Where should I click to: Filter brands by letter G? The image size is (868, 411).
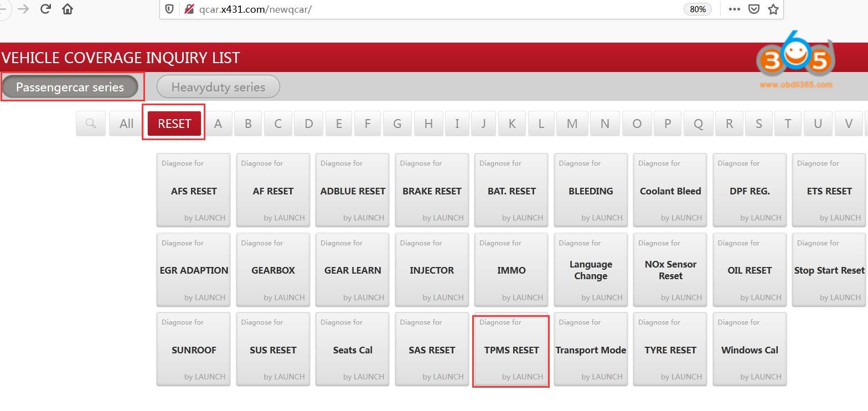point(397,124)
